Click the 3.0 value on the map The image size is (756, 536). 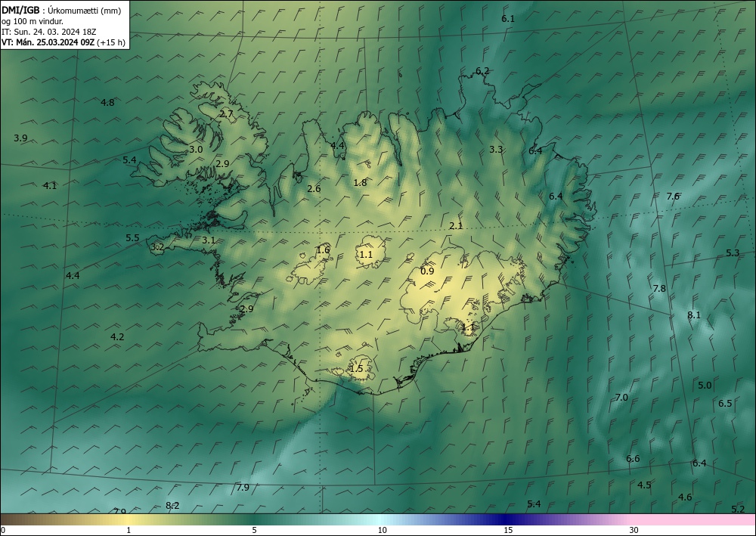coord(196,150)
